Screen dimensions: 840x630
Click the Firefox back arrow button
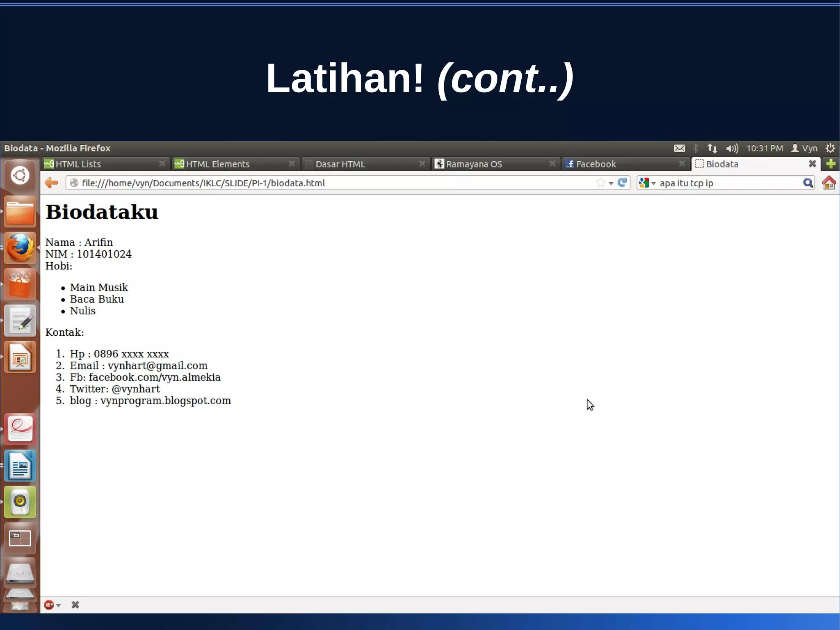tap(51, 183)
